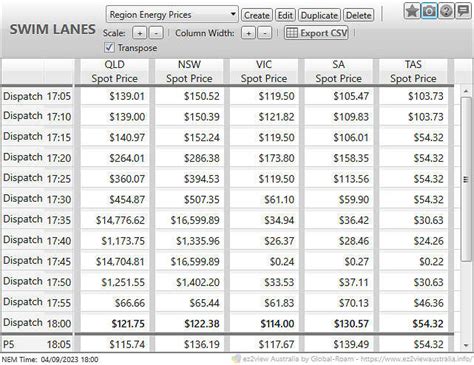Image resolution: width=474 pixels, height=365 pixels.
Task: Open the ez2viewaustralia.info link
Action: click(x=417, y=359)
